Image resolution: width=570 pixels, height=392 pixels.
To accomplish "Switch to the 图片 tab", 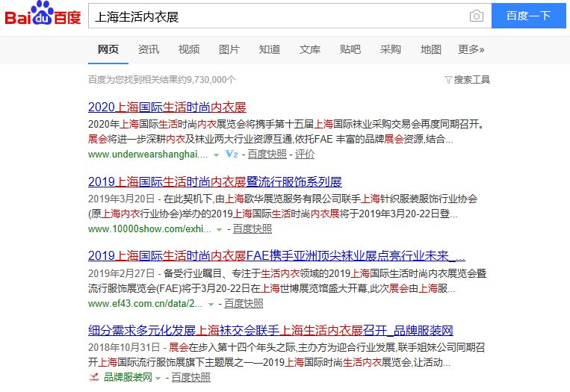I will [229, 49].
